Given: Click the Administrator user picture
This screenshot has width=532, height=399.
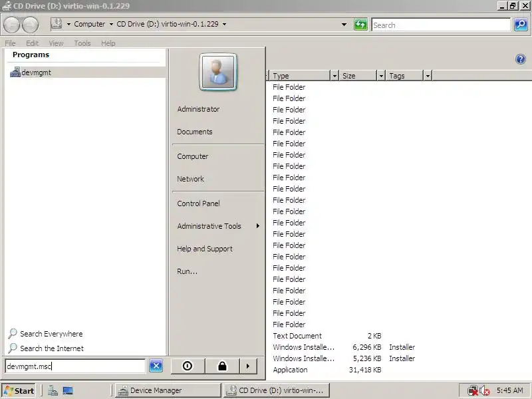Looking at the screenshot, I should [218, 72].
